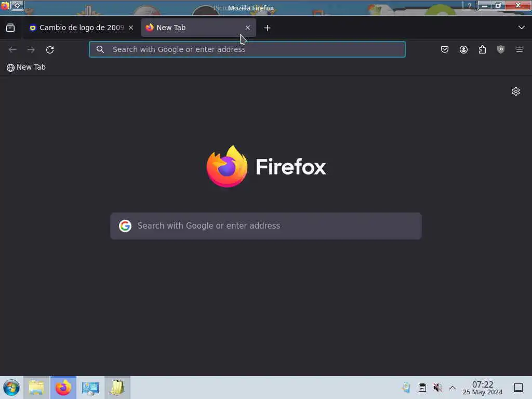Close the Cambio de logo de 2009 tab
Image resolution: width=532 pixels, height=399 pixels.
131,28
